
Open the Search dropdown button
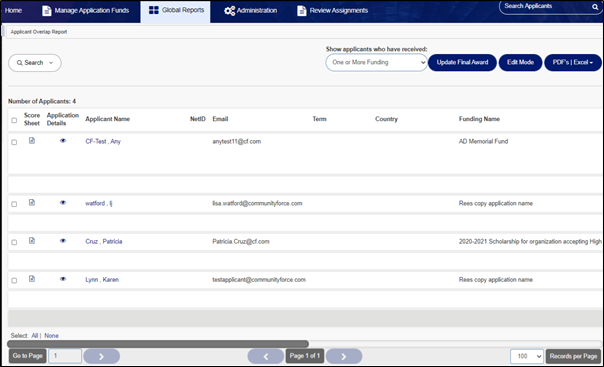click(35, 63)
